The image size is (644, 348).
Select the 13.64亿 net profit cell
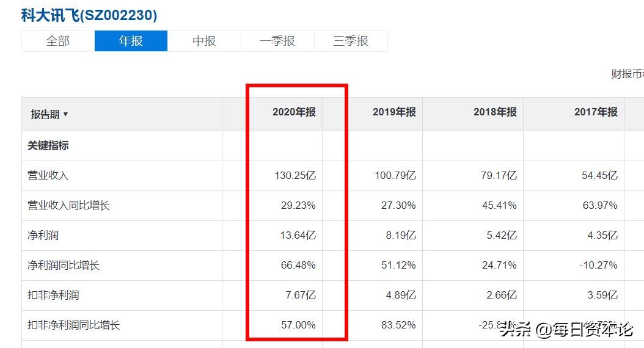(x=298, y=236)
